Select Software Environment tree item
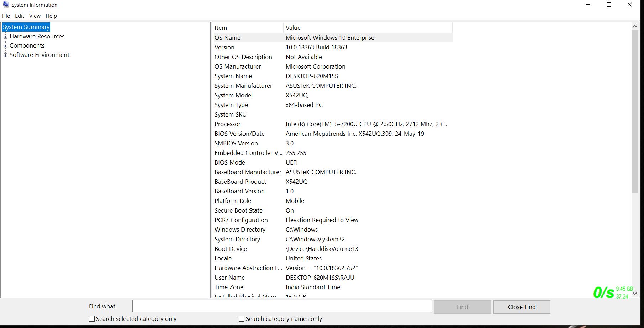Image resolution: width=644 pixels, height=328 pixels. click(39, 55)
